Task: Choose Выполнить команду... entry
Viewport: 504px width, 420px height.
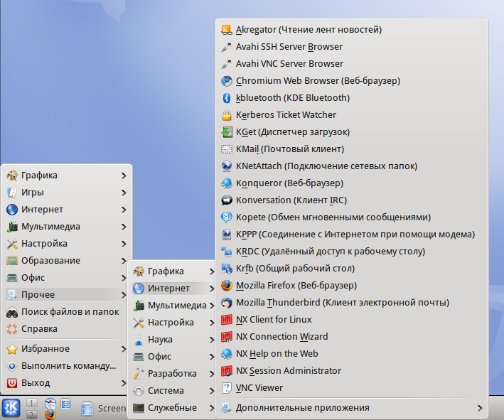Action: [x=67, y=366]
